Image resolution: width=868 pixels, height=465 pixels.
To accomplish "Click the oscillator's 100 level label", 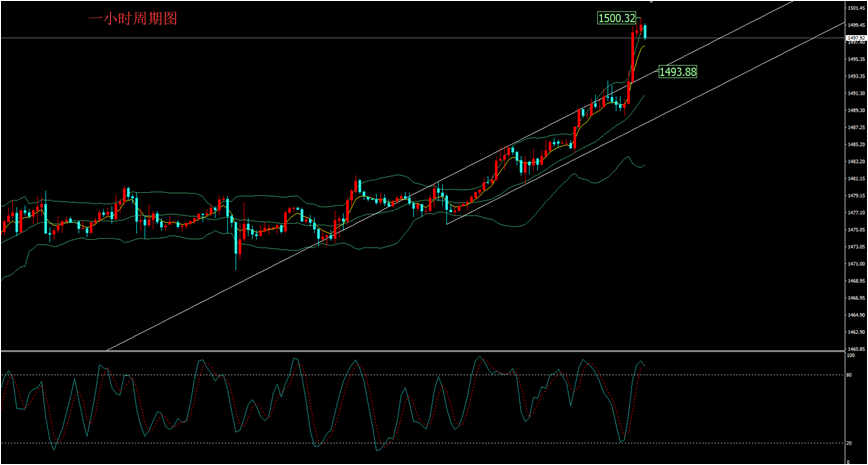I will [x=852, y=355].
